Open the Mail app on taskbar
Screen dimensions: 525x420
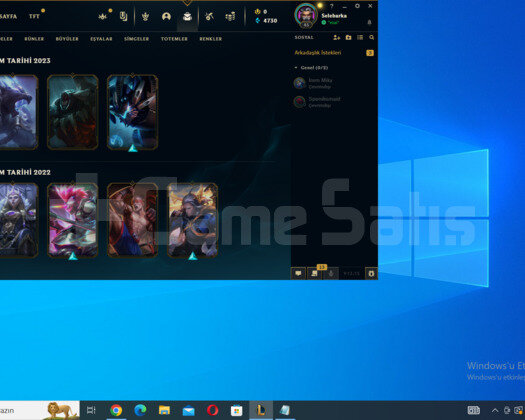click(x=189, y=410)
